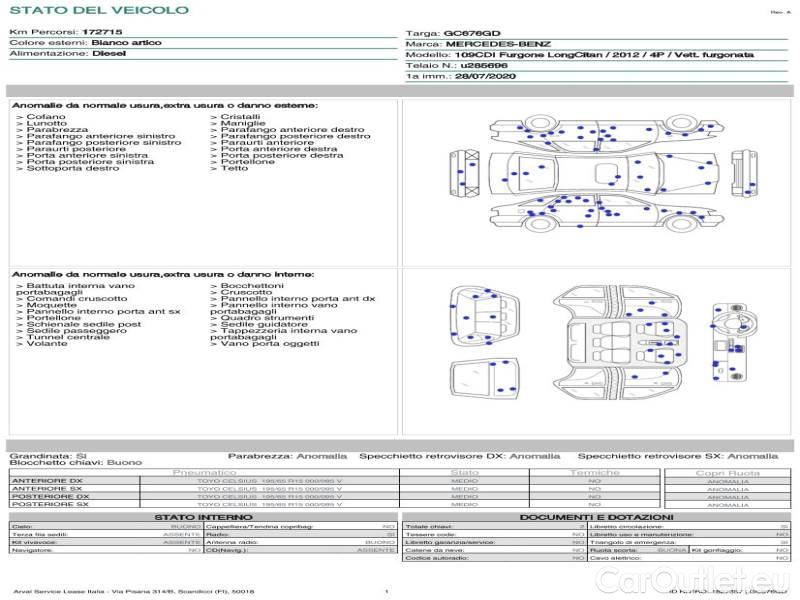Screen dimensions: 800x600
Task: Select the 'ANTERIORE SX' tyre row label
Action: pos(47,489)
